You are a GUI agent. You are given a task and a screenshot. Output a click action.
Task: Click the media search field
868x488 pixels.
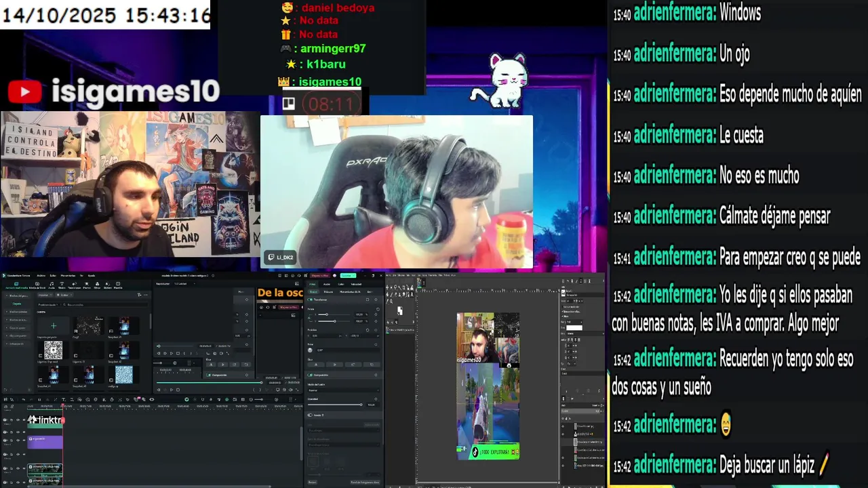point(105,305)
